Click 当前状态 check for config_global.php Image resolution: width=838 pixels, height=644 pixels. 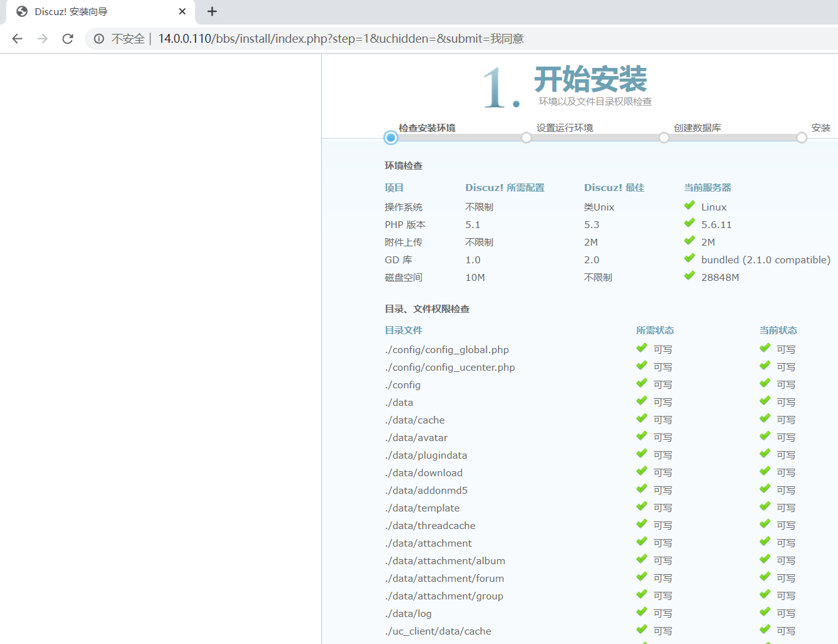pos(765,348)
